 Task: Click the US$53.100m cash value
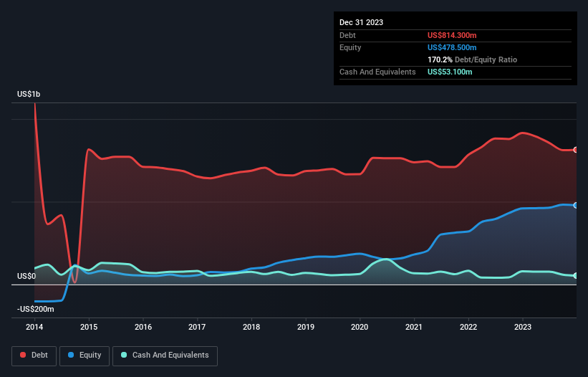(x=450, y=72)
